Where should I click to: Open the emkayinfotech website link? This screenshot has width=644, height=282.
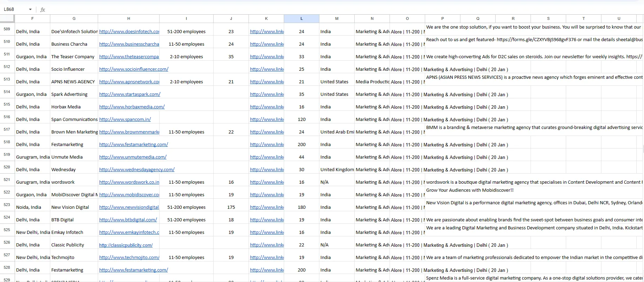pos(129,232)
